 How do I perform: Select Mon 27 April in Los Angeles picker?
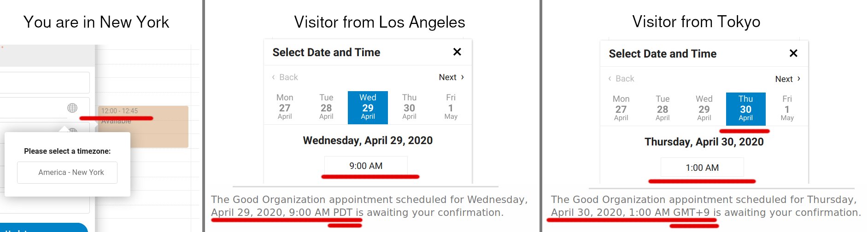(x=285, y=107)
